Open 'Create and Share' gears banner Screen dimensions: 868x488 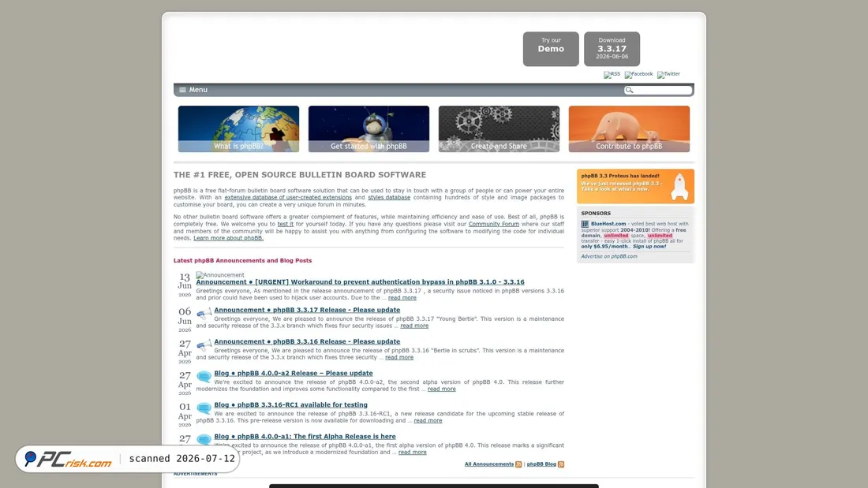(499, 129)
